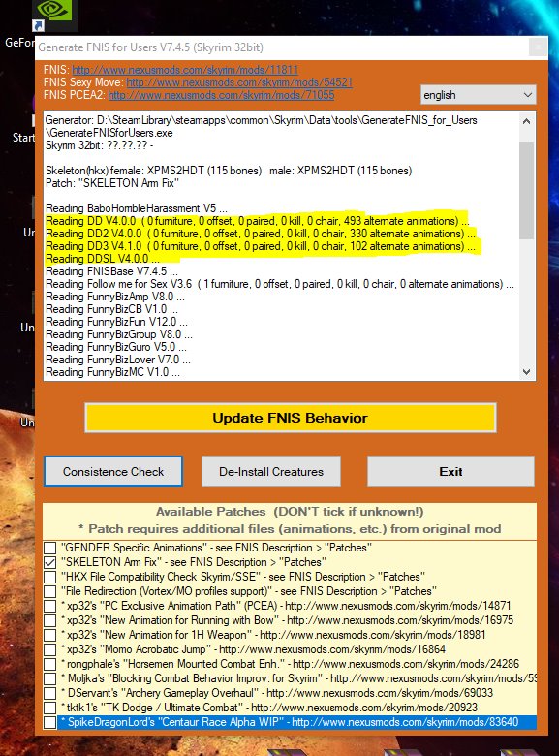559x756 pixels.
Task: Tick HKX File Compatibility Check patch
Action: pyautogui.click(x=50, y=577)
